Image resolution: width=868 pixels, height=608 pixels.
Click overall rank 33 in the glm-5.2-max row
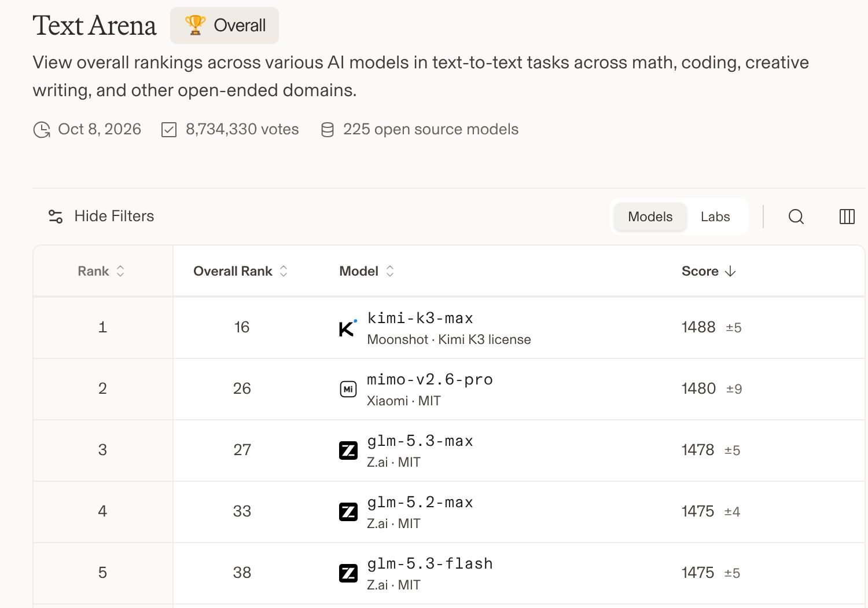(242, 511)
